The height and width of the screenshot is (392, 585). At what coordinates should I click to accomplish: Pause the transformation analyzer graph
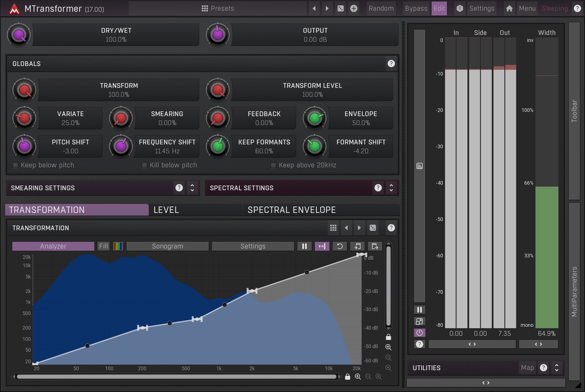pyautogui.click(x=304, y=246)
